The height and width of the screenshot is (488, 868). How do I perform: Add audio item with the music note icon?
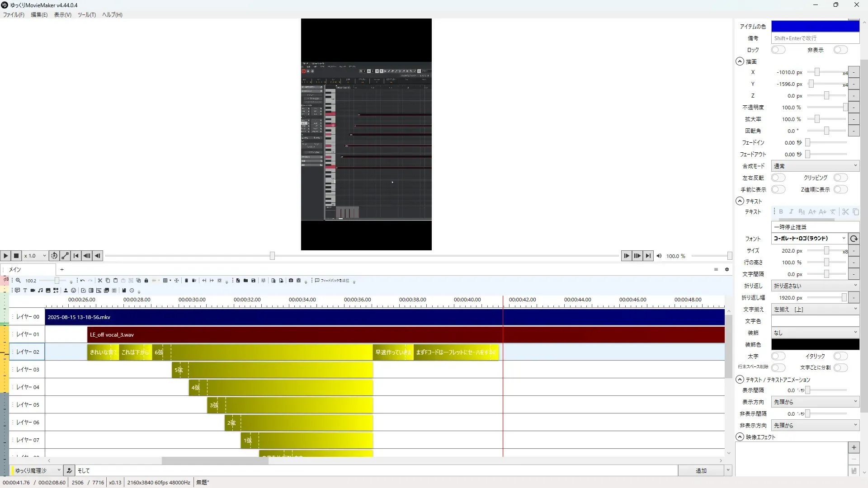point(40,291)
